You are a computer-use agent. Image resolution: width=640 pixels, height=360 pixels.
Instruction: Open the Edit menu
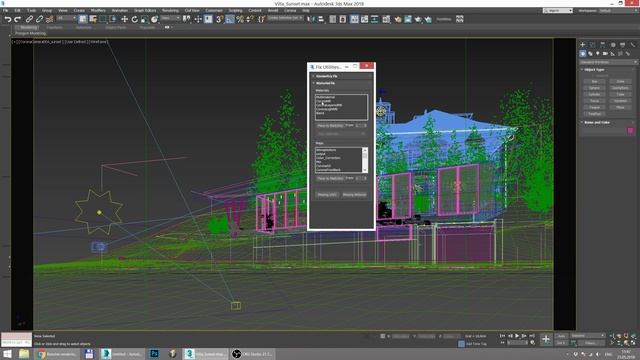click(17, 10)
